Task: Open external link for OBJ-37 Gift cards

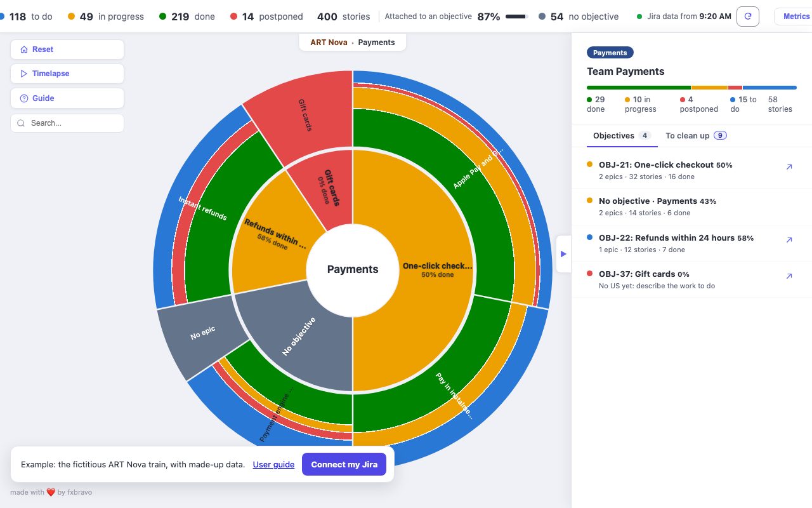Action: [x=789, y=276]
